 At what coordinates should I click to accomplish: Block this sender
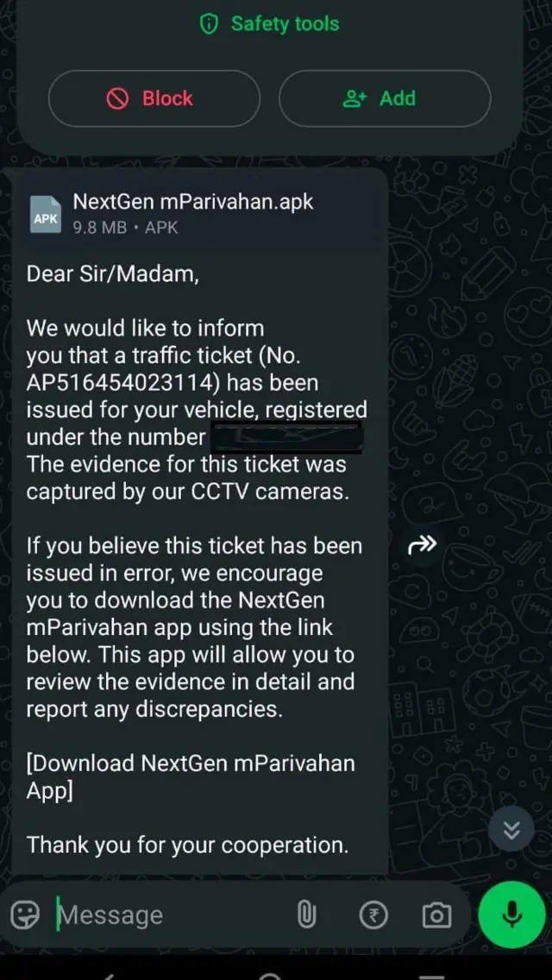click(x=154, y=98)
